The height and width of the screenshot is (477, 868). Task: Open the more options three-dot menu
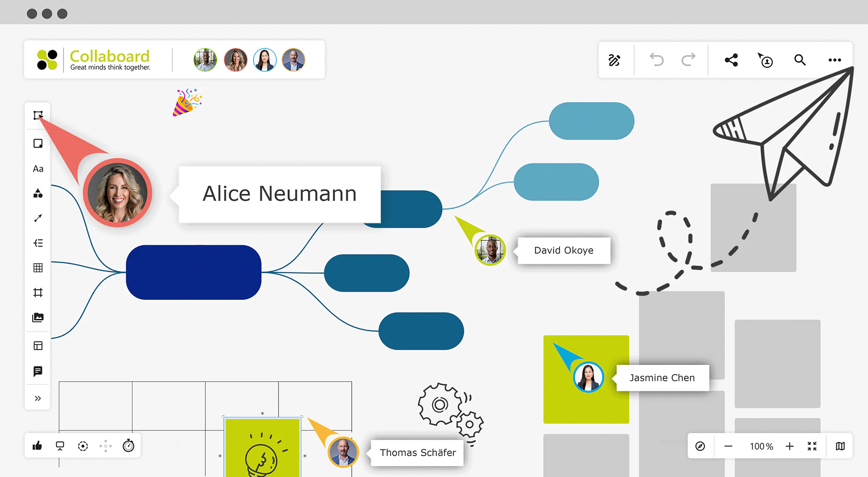[835, 60]
